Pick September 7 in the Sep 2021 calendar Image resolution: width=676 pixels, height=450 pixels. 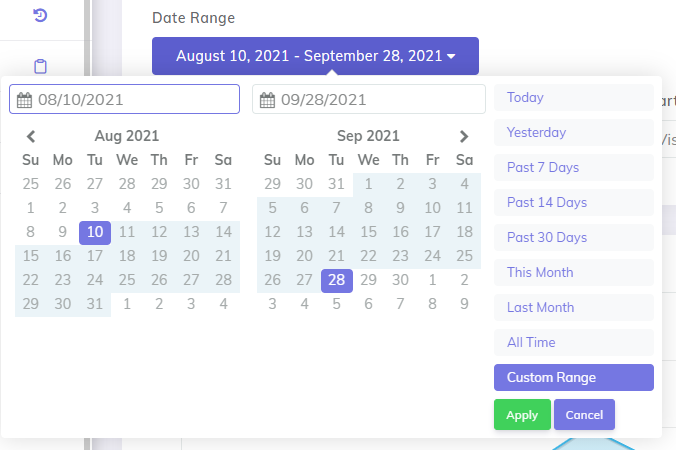click(337, 208)
